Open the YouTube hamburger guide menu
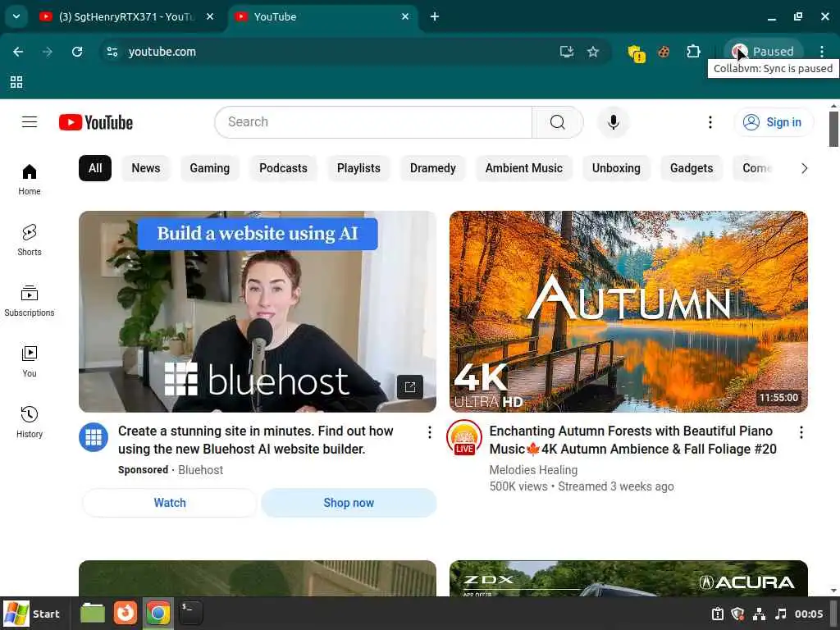 click(30, 122)
